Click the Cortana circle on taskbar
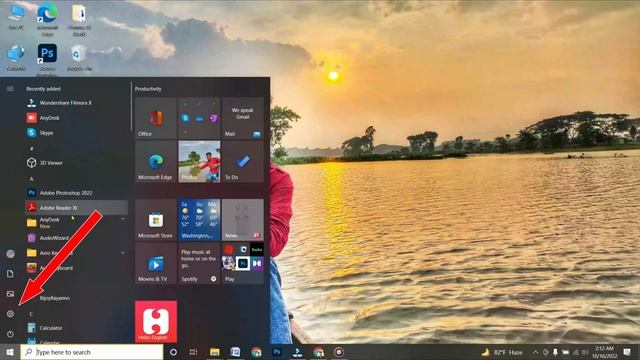This screenshot has height=360, width=640. [x=173, y=352]
